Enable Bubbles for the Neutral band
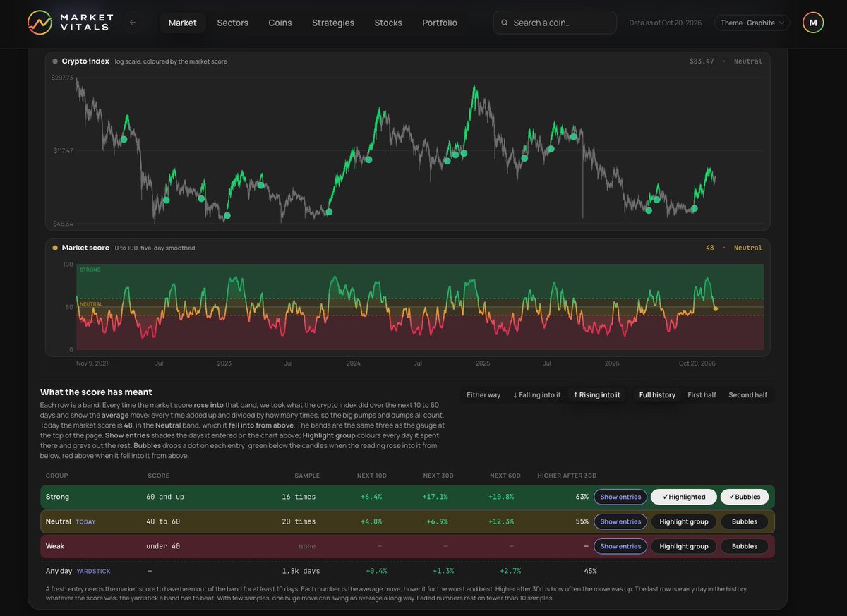This screenshot has width=847, height=616. (x=745, y=521)
